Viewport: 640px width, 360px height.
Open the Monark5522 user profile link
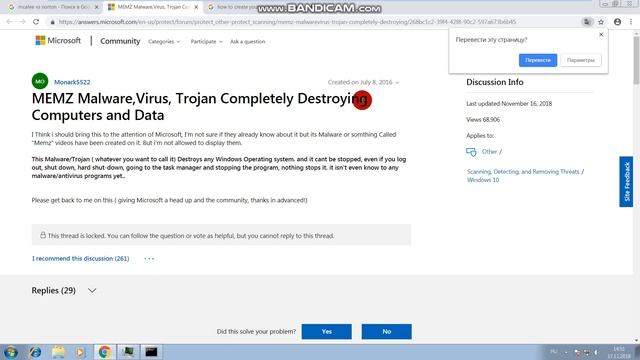click(x=72, y=82)
